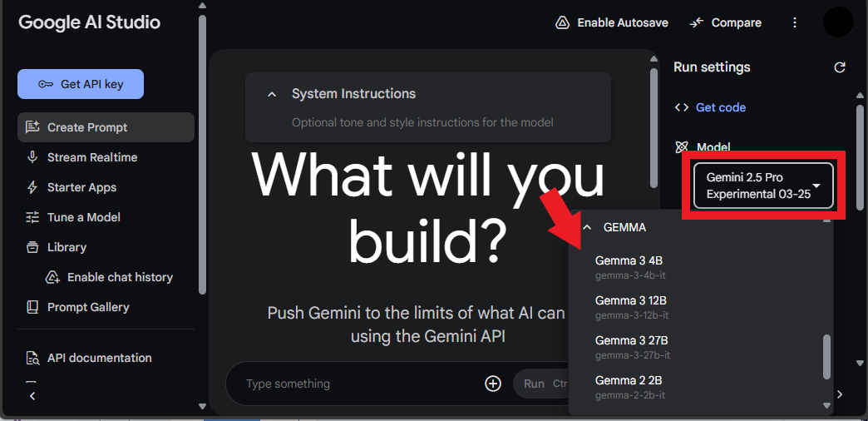Click the Starter Apps lightning icon
This screenshot has height=421, width=868.
click(32, 187)
